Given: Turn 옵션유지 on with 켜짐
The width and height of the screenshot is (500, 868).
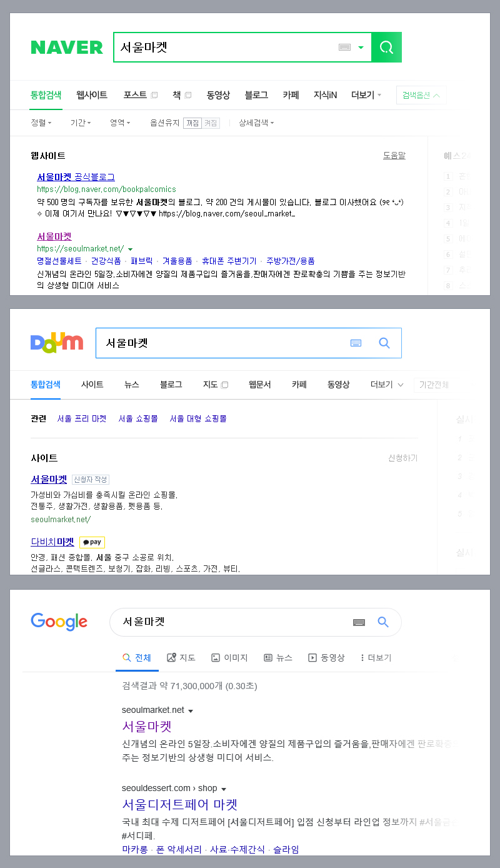Looking at the screenshot, I should pos(211,123).
